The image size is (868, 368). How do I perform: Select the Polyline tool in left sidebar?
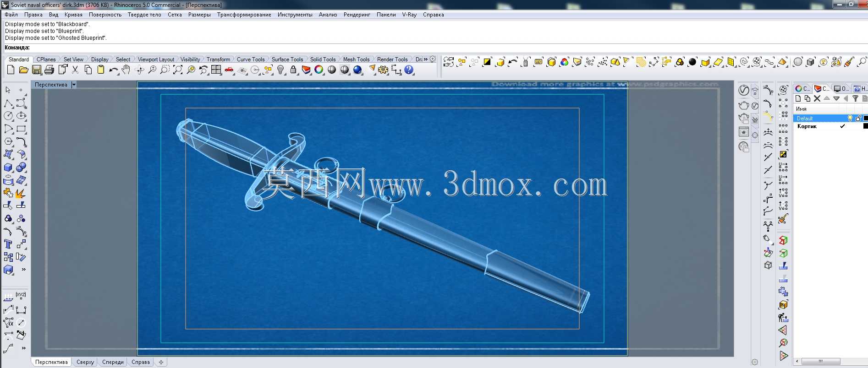(8, 103)
